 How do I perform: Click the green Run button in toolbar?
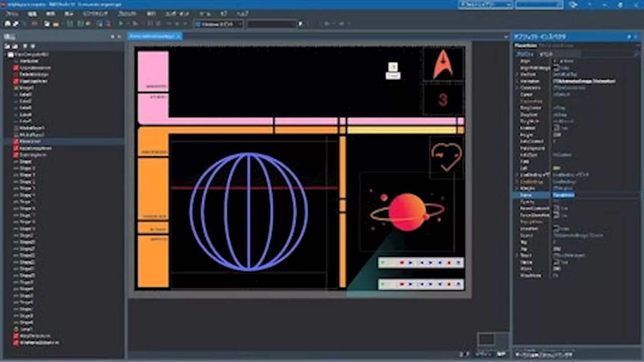[x=121, y=24]
